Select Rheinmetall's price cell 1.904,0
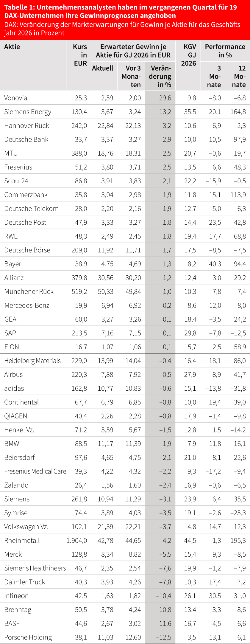The image size is (250, 644). click(77, 541)
